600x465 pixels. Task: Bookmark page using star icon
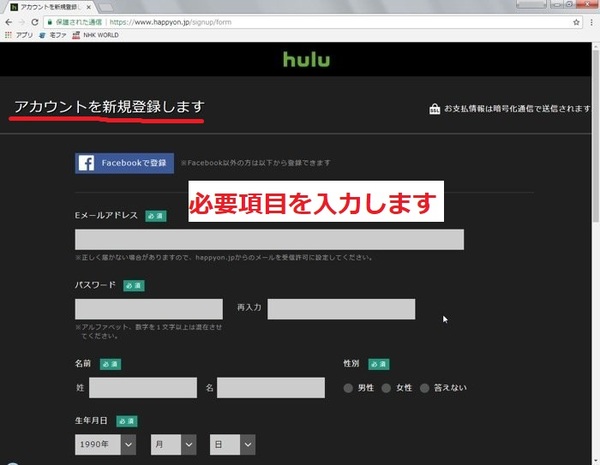tap(576, 22)
